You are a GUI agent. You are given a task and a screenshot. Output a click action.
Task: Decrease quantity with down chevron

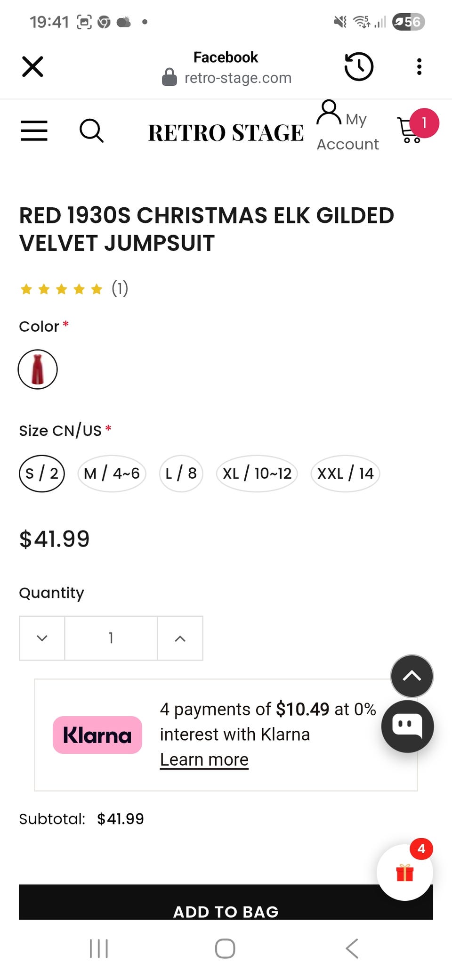point(42,638)
